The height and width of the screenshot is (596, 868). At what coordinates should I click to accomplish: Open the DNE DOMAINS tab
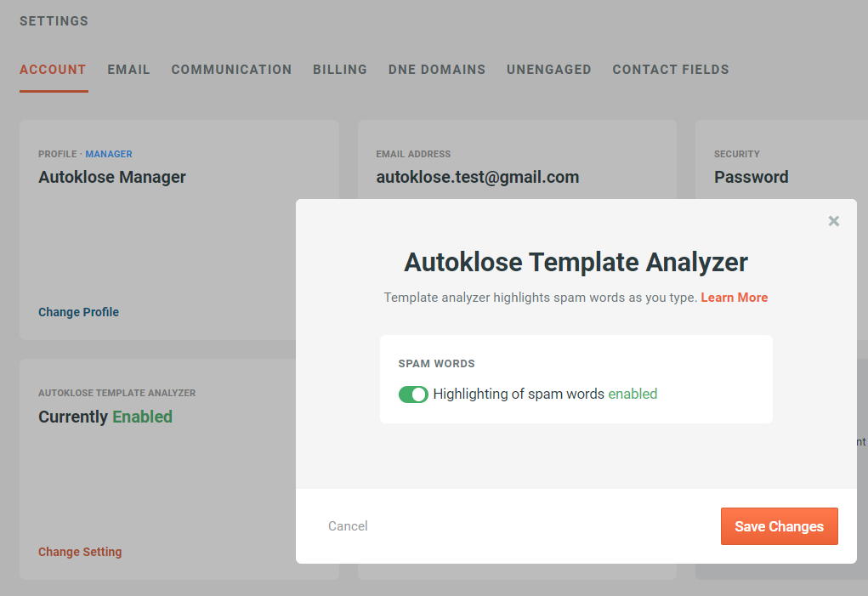(x=436, y=70)
